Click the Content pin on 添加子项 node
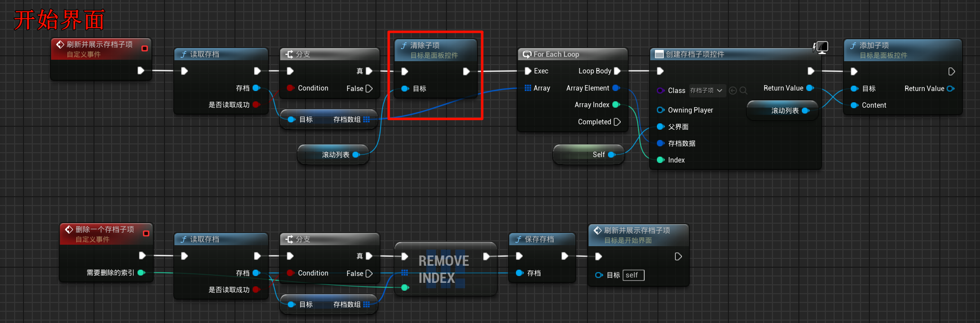This screenshot has height=323, width=980. tap(854, 105)
